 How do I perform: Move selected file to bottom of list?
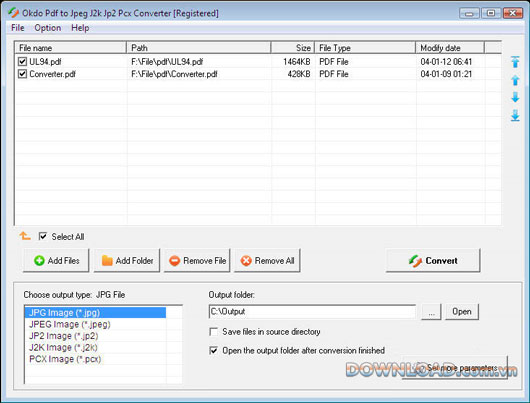coord(515,115)
